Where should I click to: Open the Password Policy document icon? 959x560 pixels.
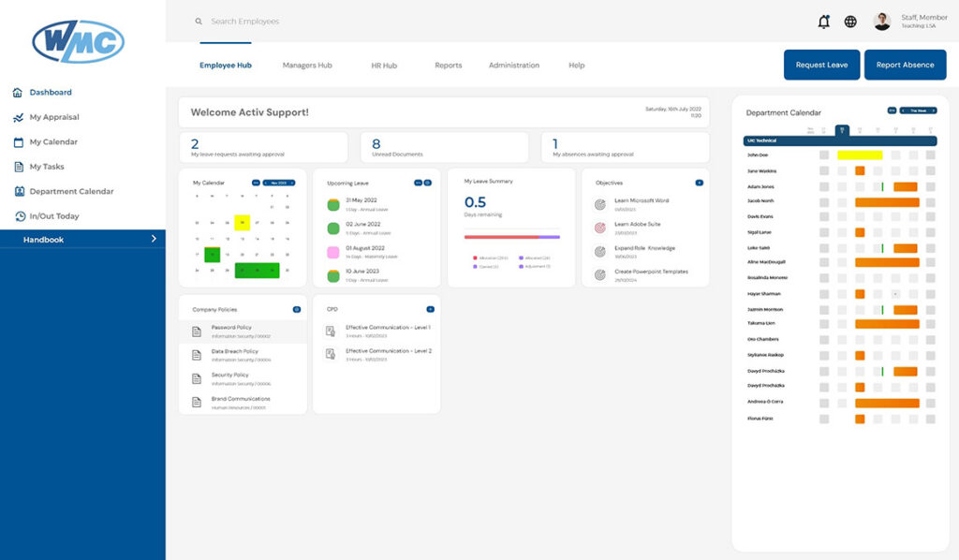197,332
